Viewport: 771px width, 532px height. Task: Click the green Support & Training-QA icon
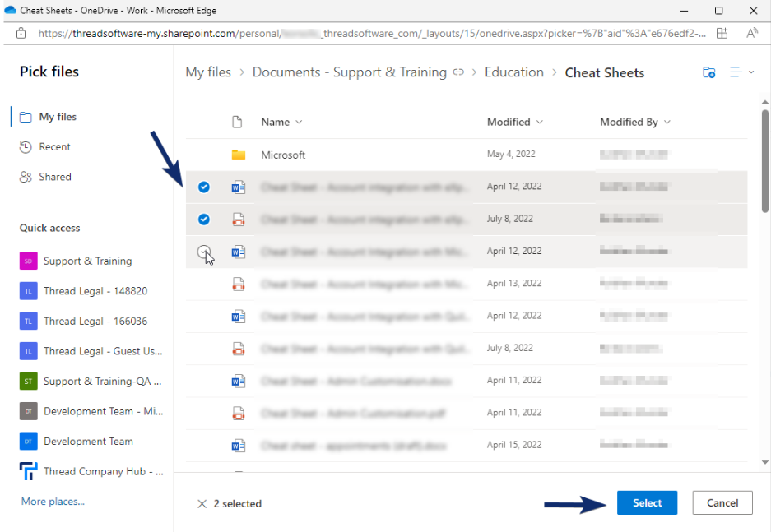[x=28, y=382]
